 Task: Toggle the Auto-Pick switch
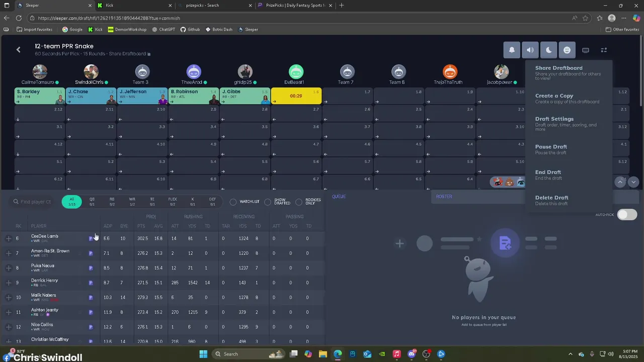[627, 215]
